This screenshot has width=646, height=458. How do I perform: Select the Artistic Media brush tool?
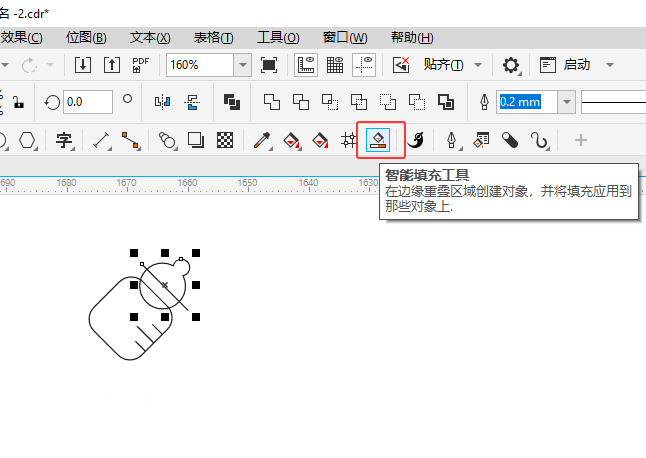click(416, 140)
